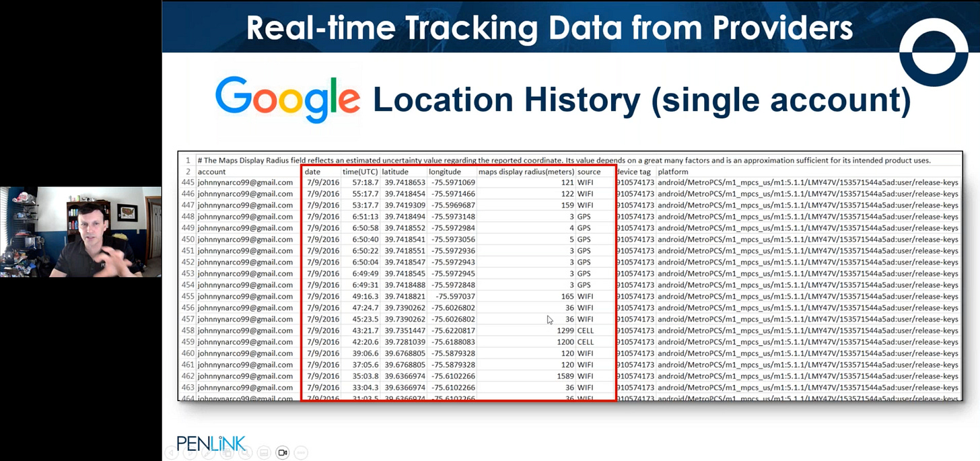
Task: Select the 'Location History (single account)' heading
Action: pyautogui.click(x=641, y=100)
